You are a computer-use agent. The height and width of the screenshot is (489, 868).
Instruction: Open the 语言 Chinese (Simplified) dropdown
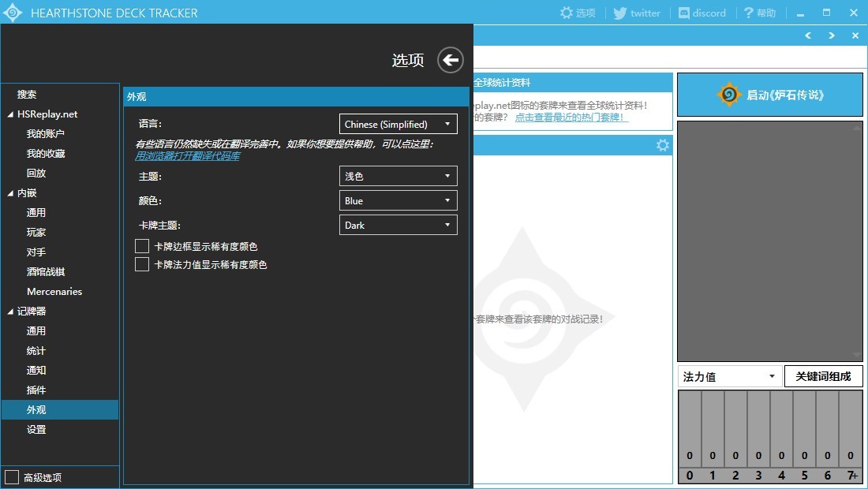click(398, 124)
